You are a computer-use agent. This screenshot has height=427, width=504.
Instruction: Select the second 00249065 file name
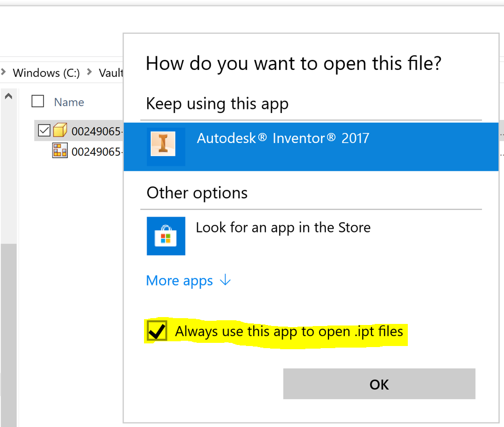pyautogui.click(x=96, y=152)
